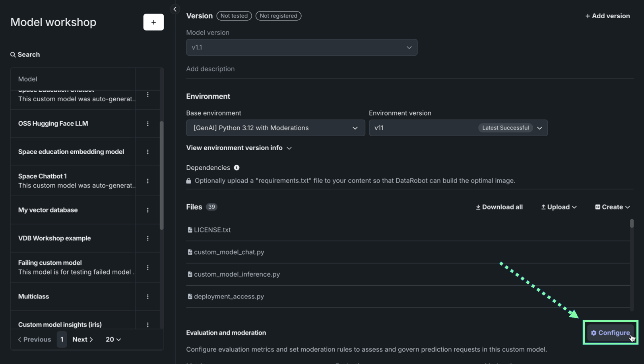This screenshot has height=364, width=644.
Task: Click the plus button to add model
Action: pyautogui.click(x=153, y=22)
